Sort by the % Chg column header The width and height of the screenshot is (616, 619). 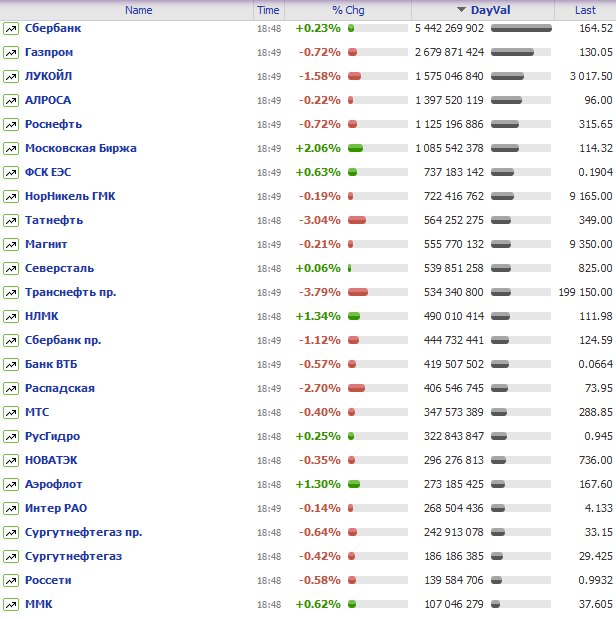[350, 10]
